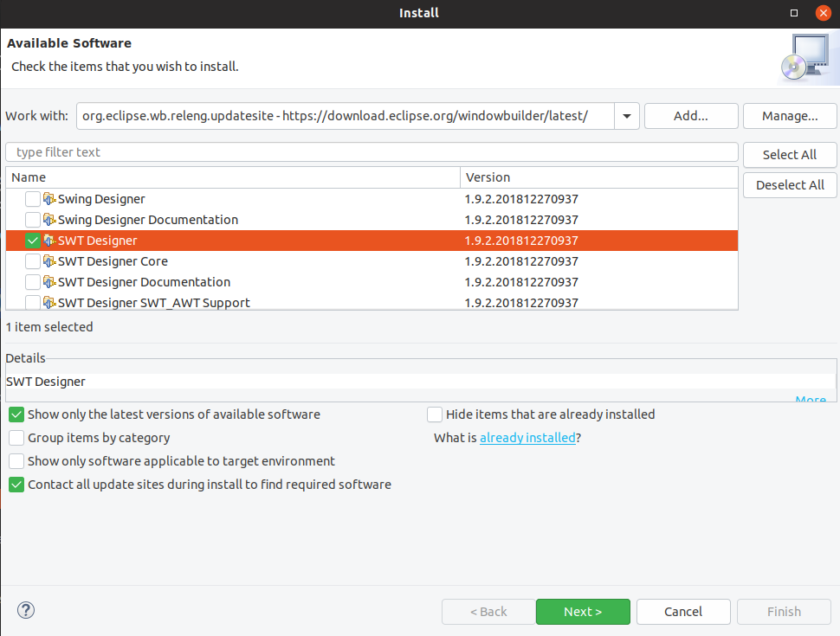Screen dimensions: 840x636
Task: Sort the list by the Version column header
Action: coord(599,177)
